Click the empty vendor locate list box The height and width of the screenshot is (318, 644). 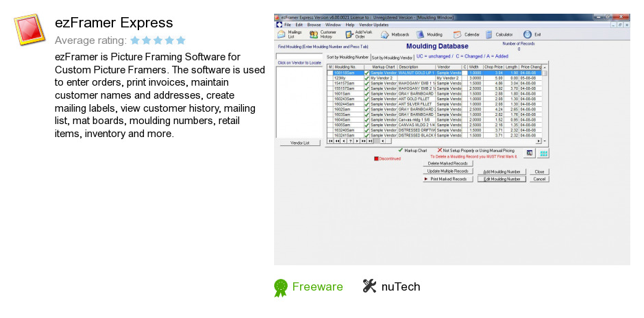pyautogui.click(x=299, y=102)
